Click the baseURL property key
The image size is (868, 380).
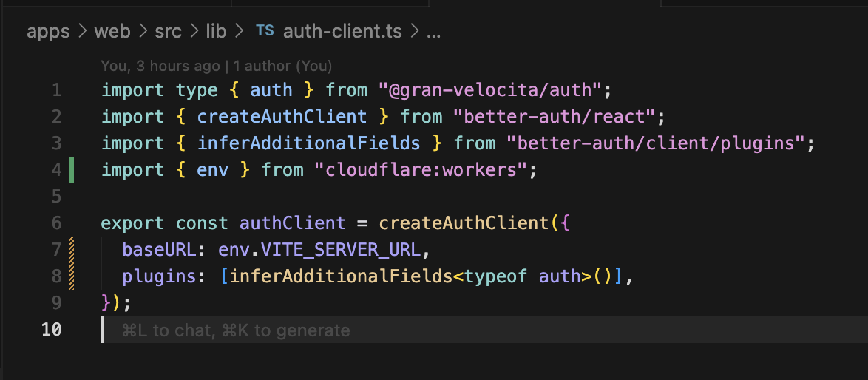point(160,249)
